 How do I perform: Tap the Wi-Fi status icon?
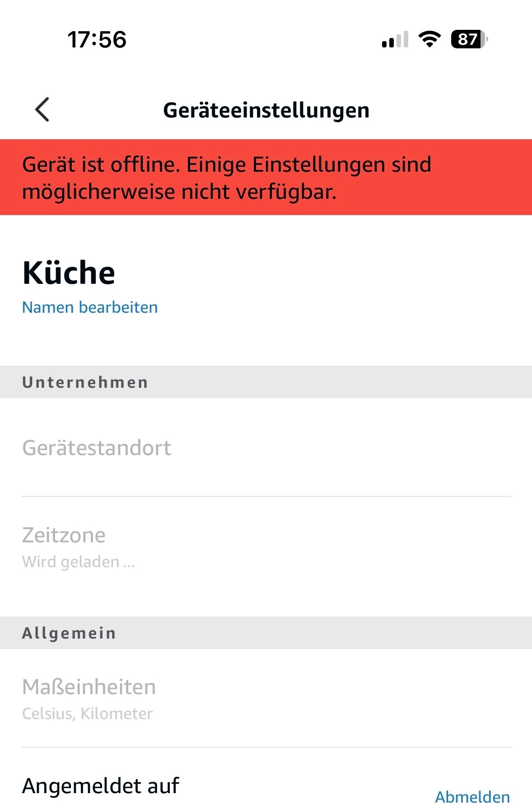click(429, 39)
